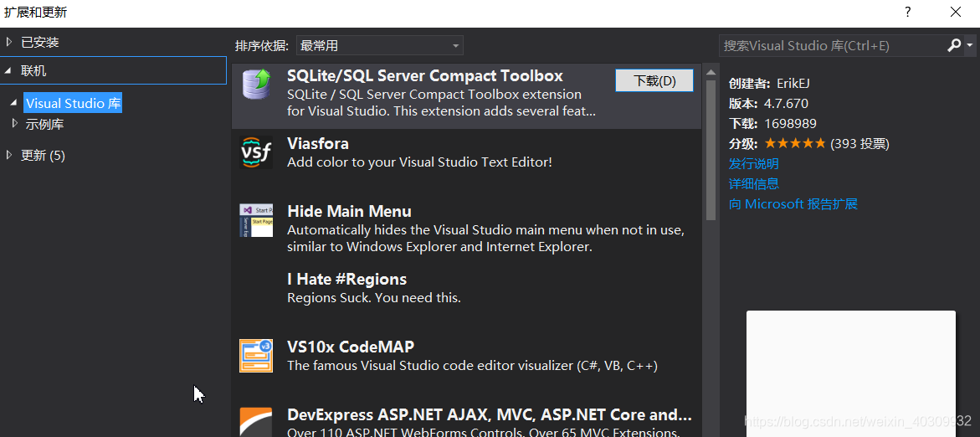This screenshot has height=437, width=980.
Task: Select the Viasfora extension title
Action: click(318, 144)
